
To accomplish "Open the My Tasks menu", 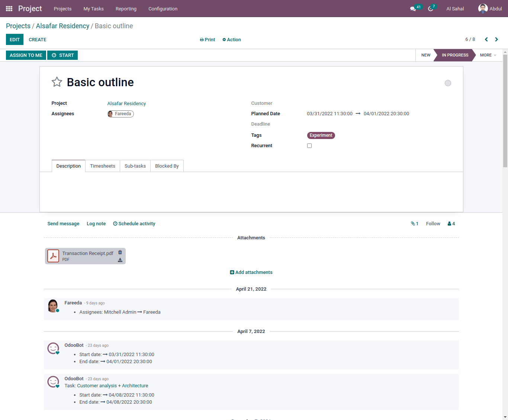I will click(94, 9).
